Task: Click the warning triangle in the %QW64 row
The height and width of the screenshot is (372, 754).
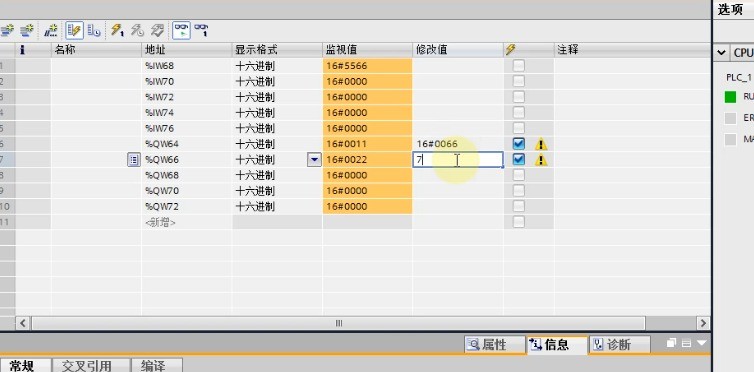Action: tap(541, 144)
